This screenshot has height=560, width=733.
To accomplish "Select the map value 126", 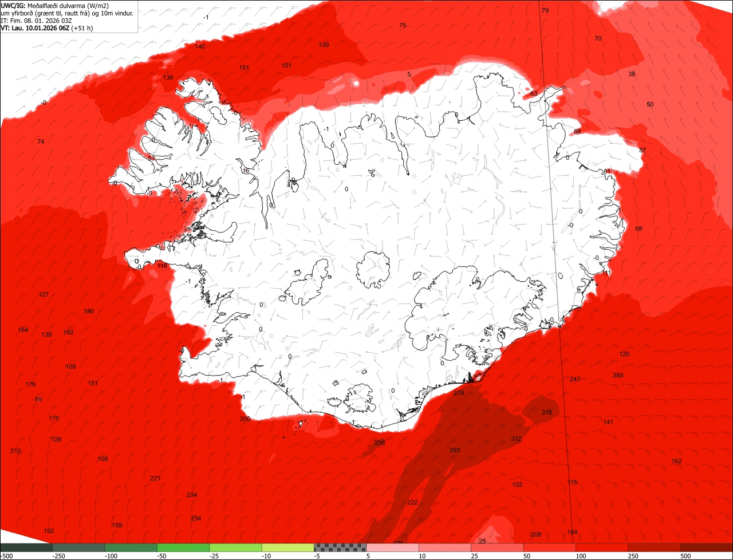I will pos(56,440).
